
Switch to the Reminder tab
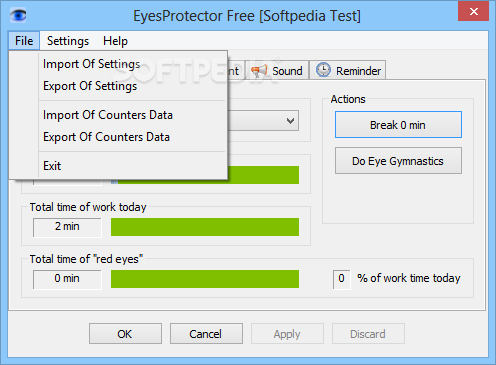tap(348, 70)
